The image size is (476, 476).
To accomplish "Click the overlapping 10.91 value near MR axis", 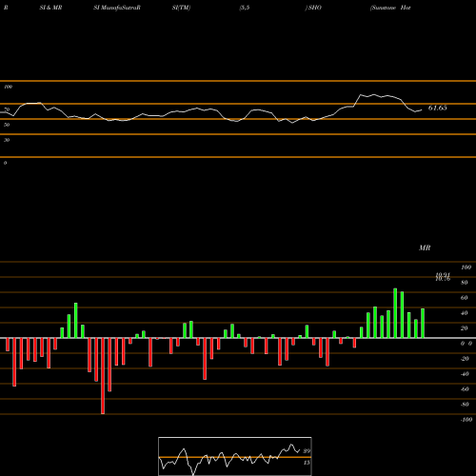I will pos(443,275).
